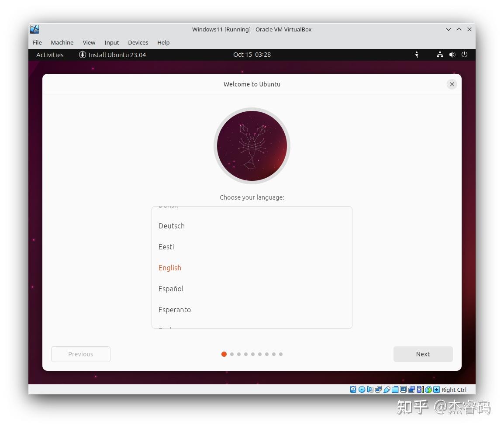Click the Next button to continue installation
The width and height of the screenshot is (504, 428).
422,354
